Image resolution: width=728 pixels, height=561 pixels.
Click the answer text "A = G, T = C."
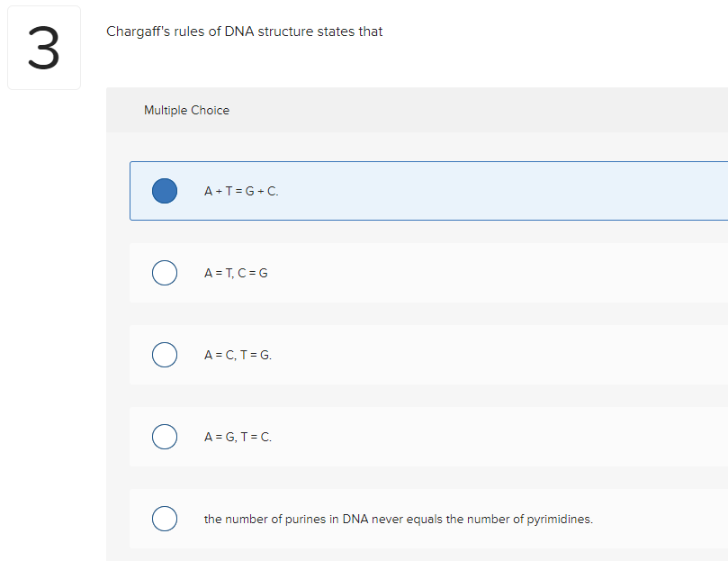tap(238, 437)
